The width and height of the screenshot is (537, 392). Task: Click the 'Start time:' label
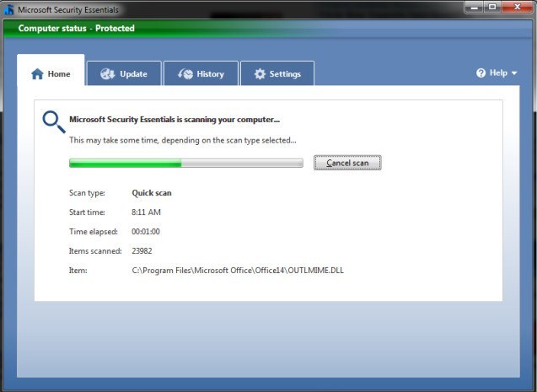87,212
